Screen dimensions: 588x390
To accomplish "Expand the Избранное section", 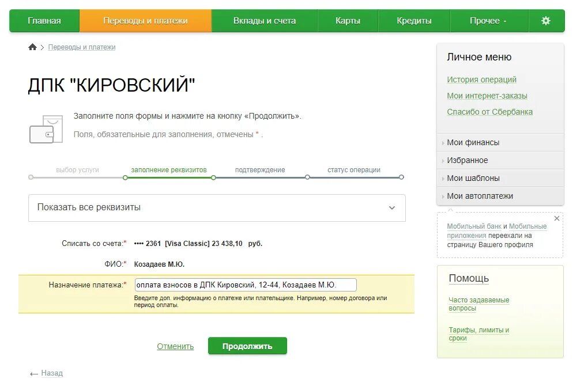I will (x=500, y=160).
